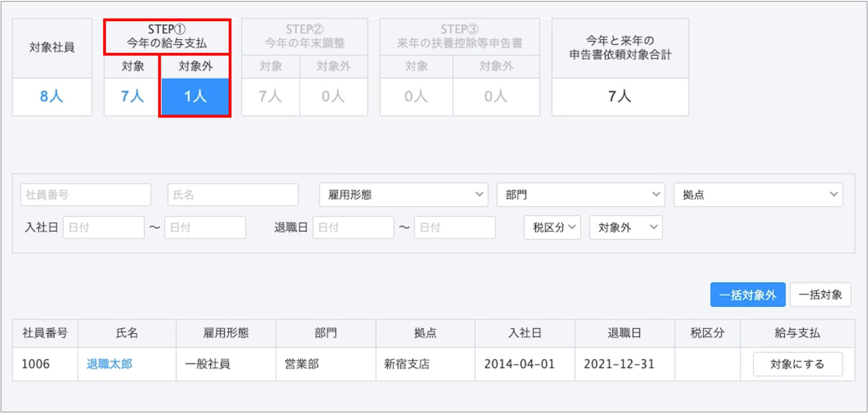Open the 税区分 filter dropdown
Screen dimensions: 868x413
[x=552, y=227]
